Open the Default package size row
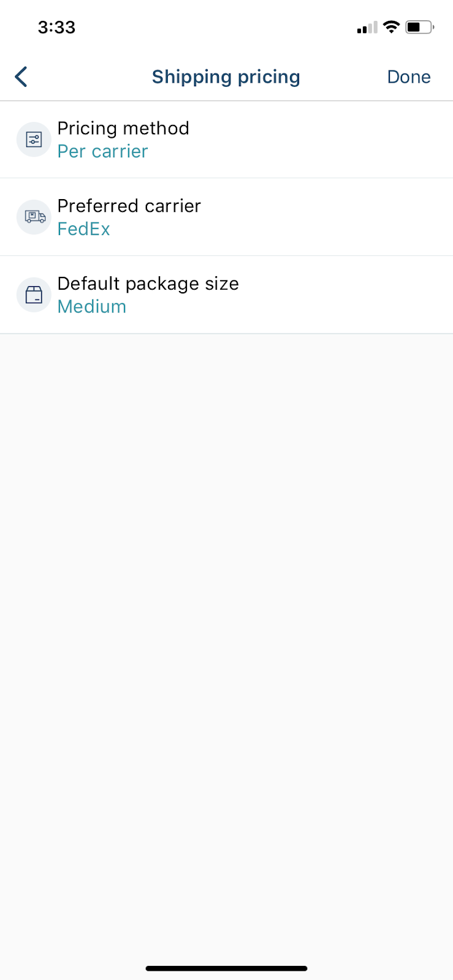This screenshot has height=980, width=453. [226, 295]
